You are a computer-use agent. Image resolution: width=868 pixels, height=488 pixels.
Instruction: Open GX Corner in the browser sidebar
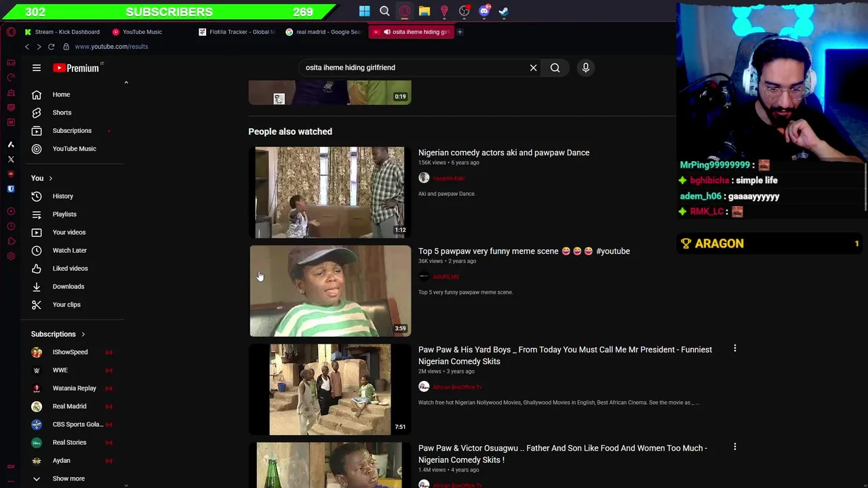[x=11, y=62]
